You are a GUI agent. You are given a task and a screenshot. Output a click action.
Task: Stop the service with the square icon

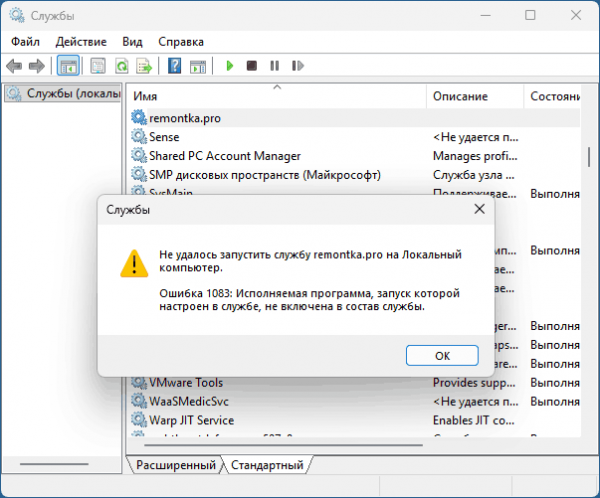(251, 66)
